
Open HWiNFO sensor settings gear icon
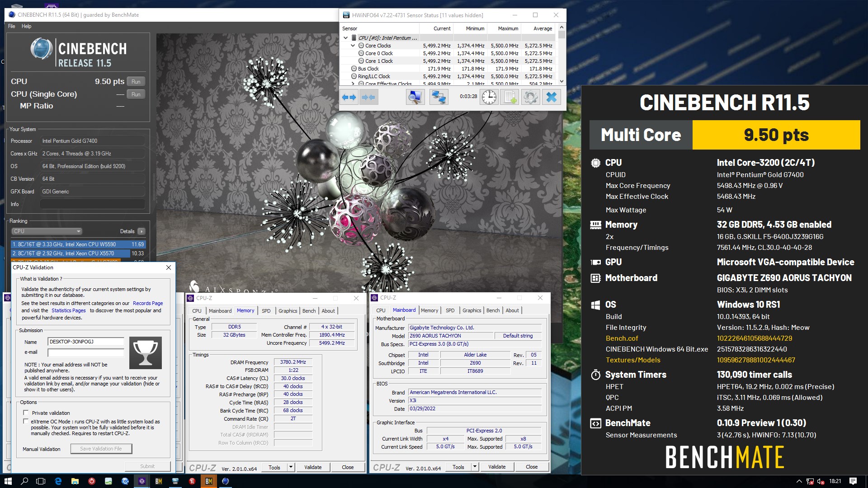pos(531,97)
